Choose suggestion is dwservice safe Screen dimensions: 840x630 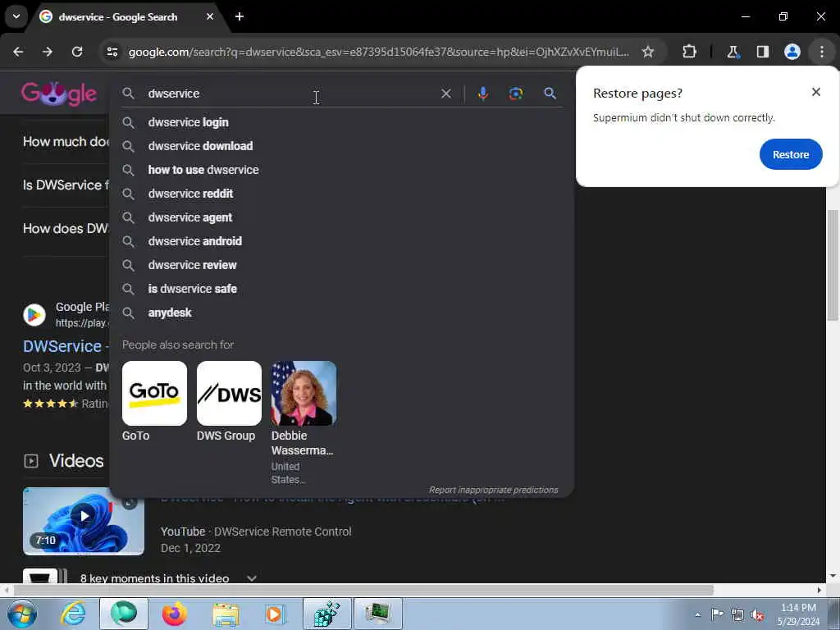(x=341, y=289)
